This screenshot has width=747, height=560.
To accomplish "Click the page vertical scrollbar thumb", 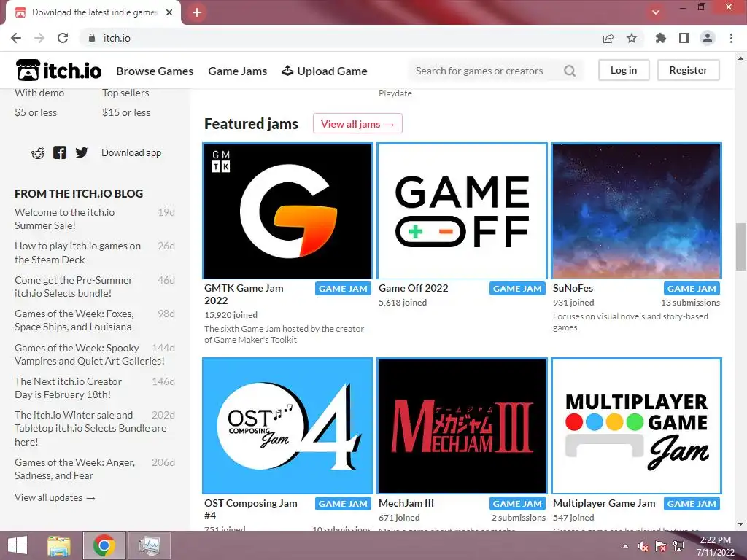I will (x=740, y=246).
